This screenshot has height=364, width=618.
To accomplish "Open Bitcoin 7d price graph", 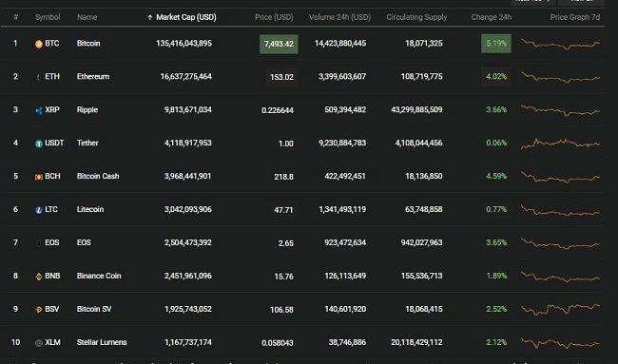I will tap(560, 44).
